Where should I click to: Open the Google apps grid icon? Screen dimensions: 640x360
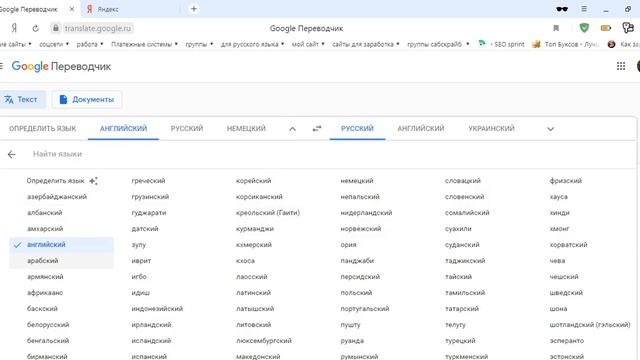tap(621, 66)
